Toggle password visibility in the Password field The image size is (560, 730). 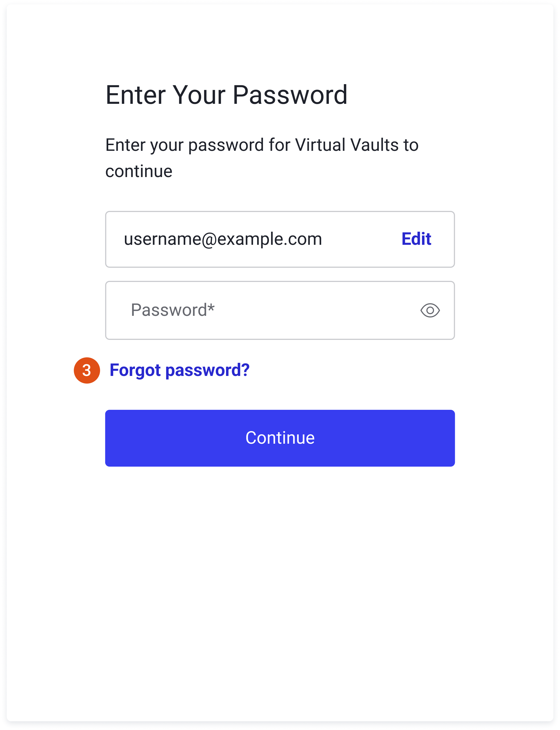pos(430,310)
